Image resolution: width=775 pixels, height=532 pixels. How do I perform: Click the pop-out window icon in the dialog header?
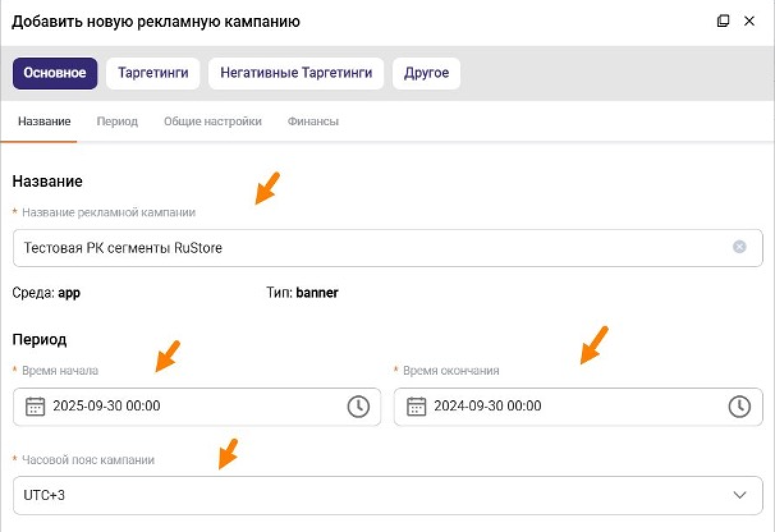tap(723, 21)
